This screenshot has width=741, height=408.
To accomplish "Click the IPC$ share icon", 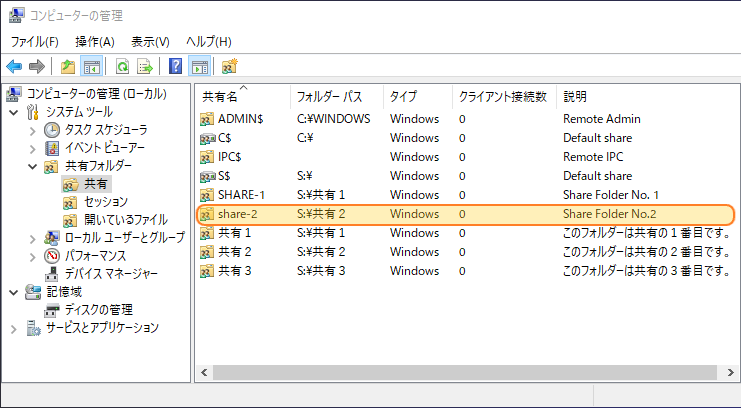I will (x=207, y=157).
